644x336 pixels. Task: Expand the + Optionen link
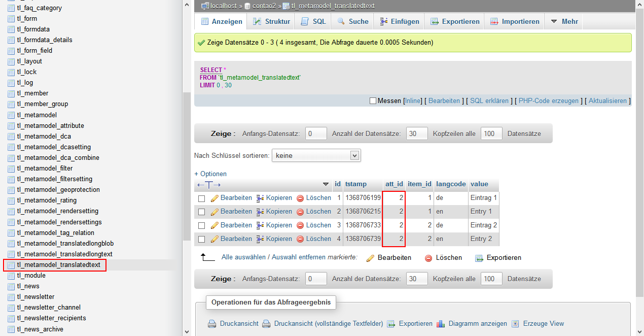click(x=210, y=174)
